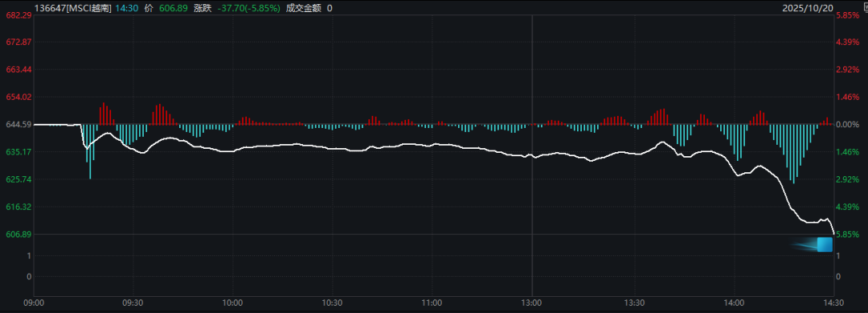Click the 09:30 time axis label
868x313 pixels.
point(133,303)
